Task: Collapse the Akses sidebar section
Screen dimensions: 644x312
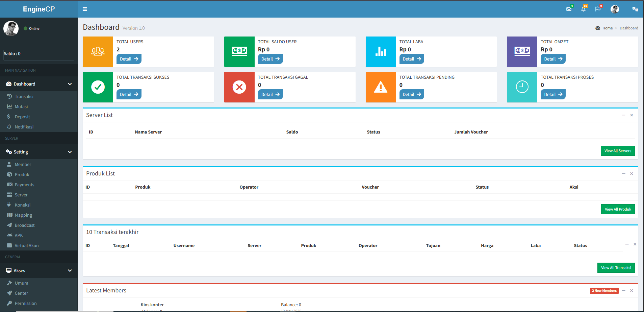Action: (x=70, y=270)
